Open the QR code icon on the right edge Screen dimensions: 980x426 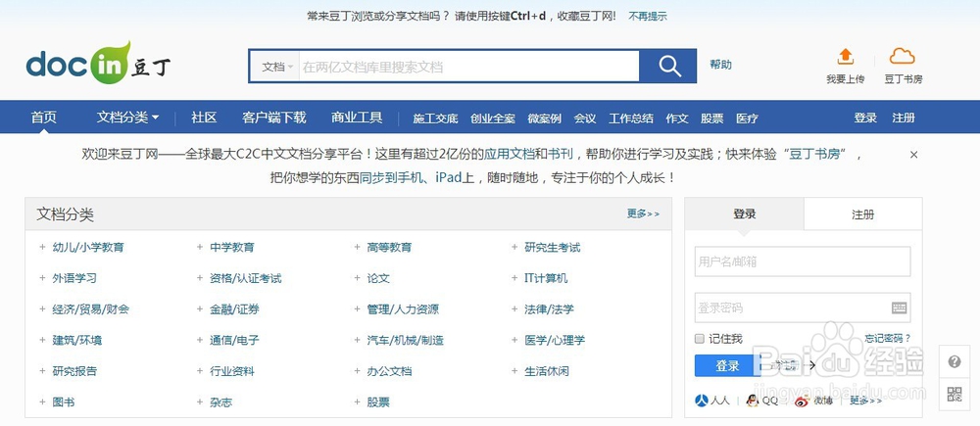[954, 394]
